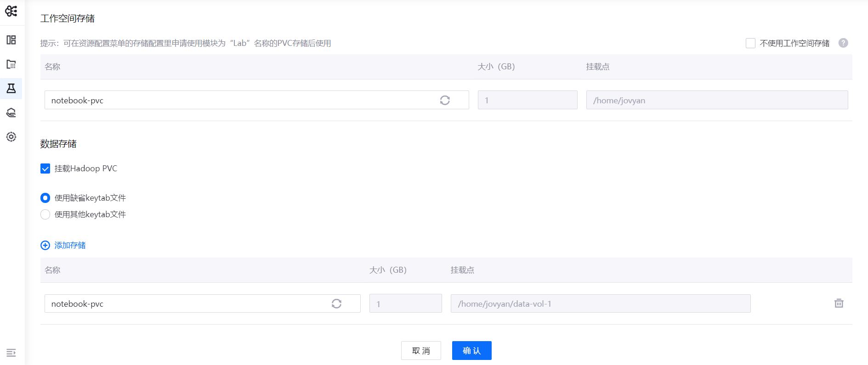Open workspace storage notebook-pvc name dropdown

[x=239, y=100]
